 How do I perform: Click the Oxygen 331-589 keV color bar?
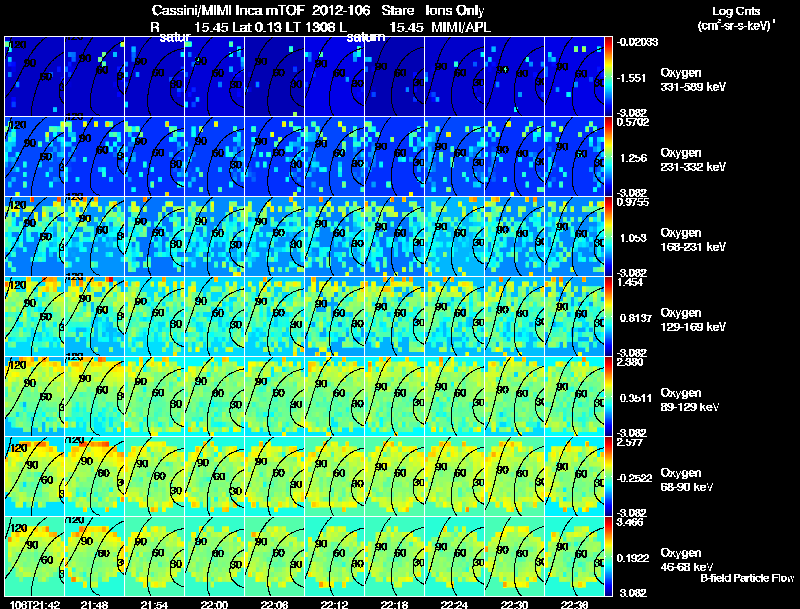(608, 77)
